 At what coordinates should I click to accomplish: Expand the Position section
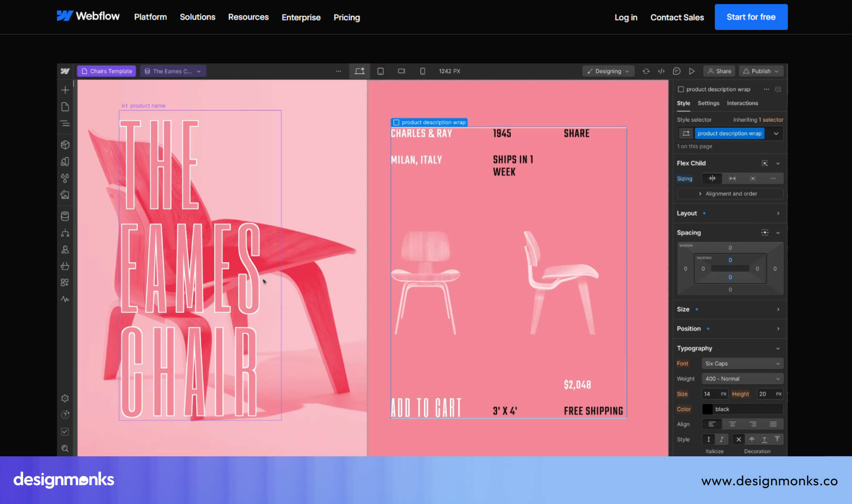coord(729,329)
